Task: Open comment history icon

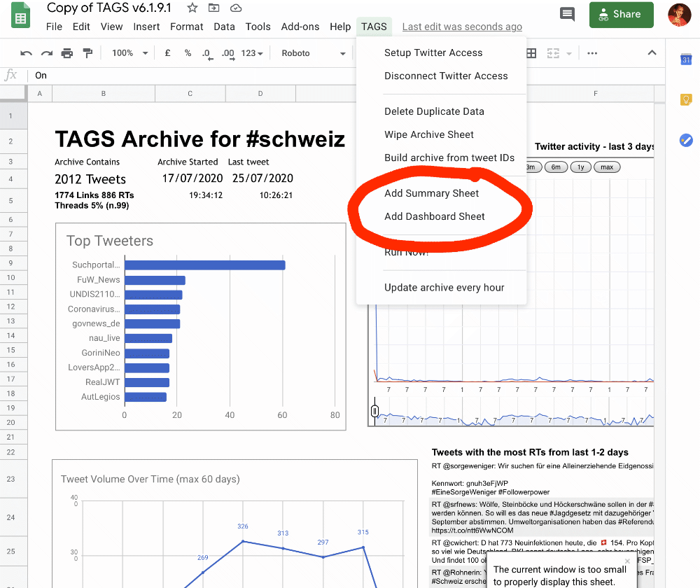Action: tap(567, 14)
